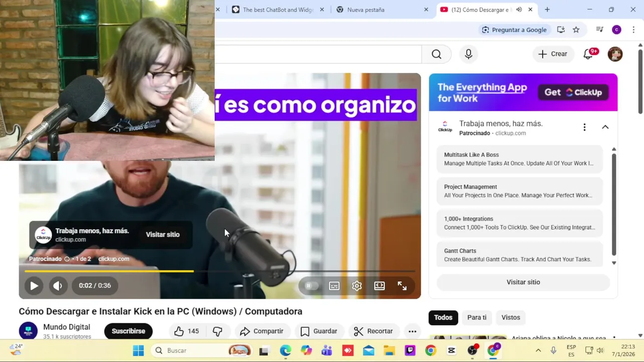This screenshot has height=362, width=644.
Task: Bookmark this page with the star
Action: click(576, 30)
